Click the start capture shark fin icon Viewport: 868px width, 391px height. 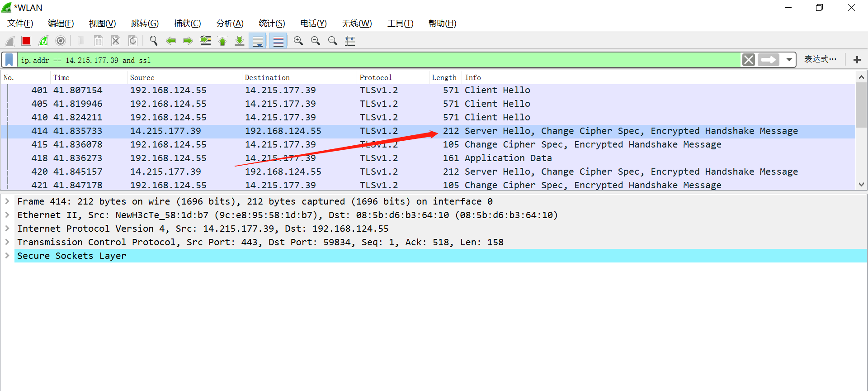[x=10, y=41]
